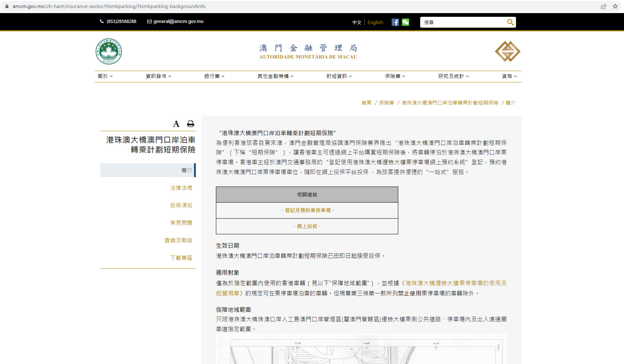Click the browser share page icon
Viewport: 624px width, 364px height.
coord(604,6)
